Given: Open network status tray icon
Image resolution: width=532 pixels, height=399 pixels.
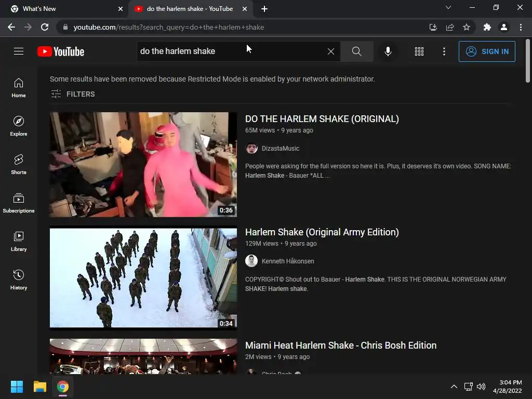Looking at the screenshot, I should 469,387.
